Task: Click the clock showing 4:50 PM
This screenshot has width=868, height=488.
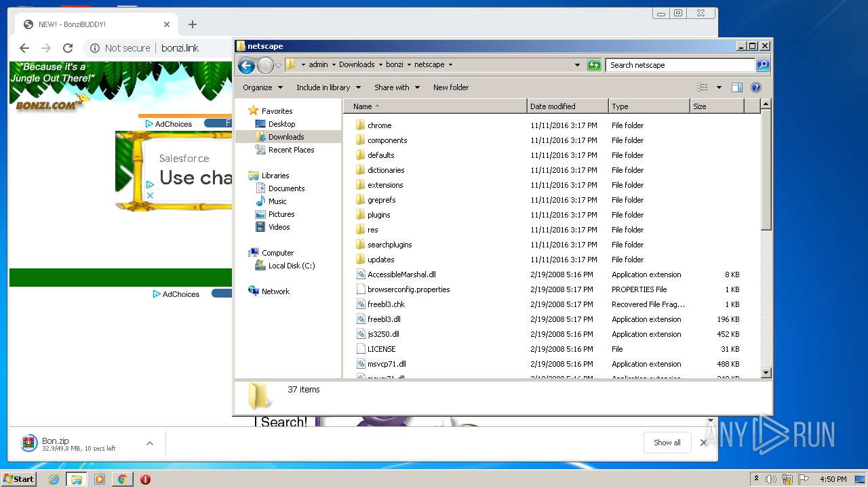Action: click(x=833, y=479)
